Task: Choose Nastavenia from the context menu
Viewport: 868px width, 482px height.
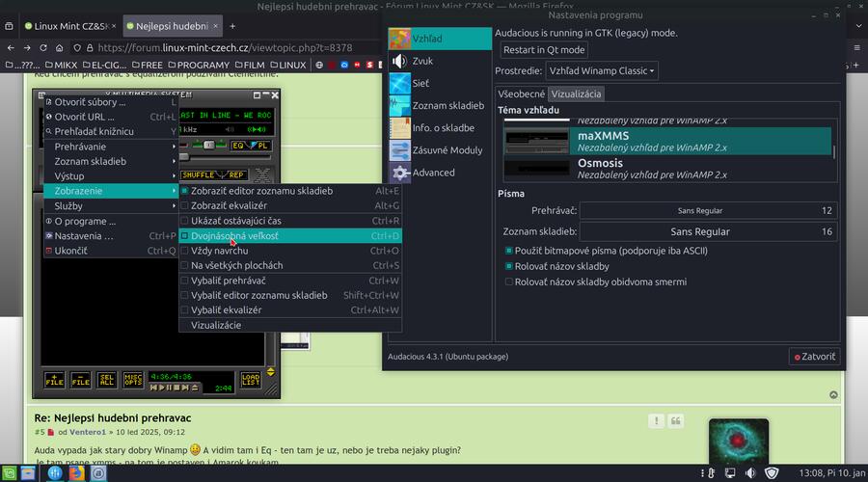Action: [84, 236]
